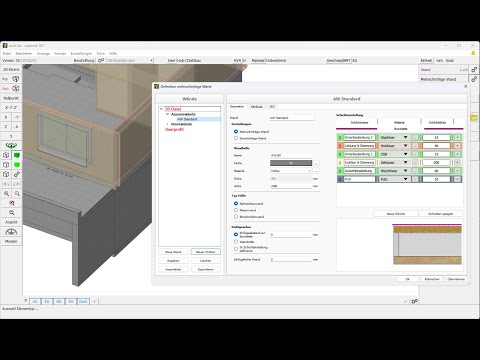Click the upper solid green cube icon

pos(16,155)
